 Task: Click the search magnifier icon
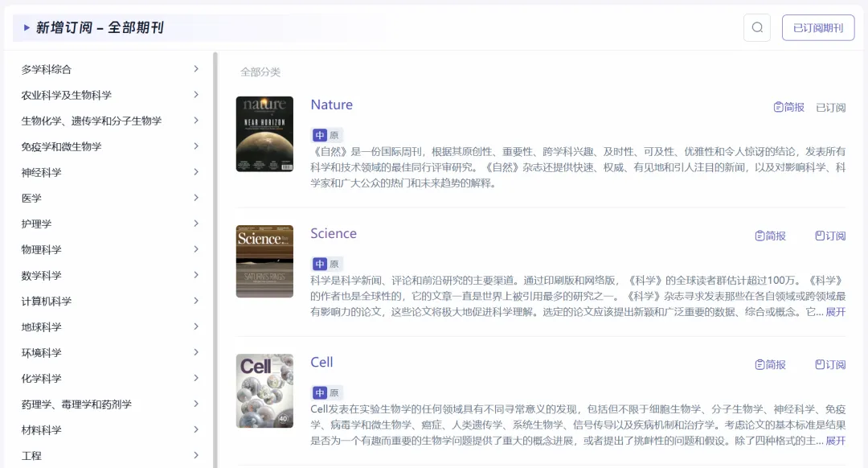point(757,27)
